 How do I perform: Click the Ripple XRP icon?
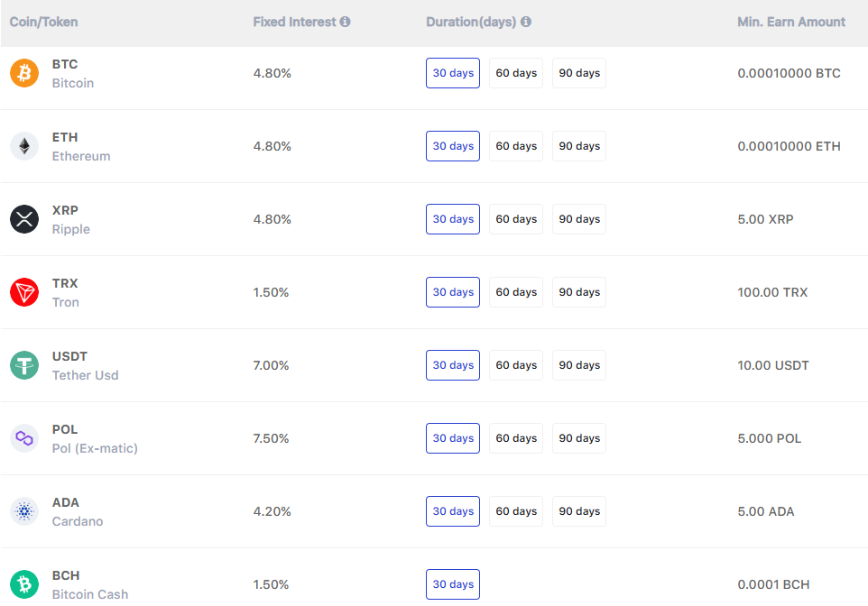24,219
